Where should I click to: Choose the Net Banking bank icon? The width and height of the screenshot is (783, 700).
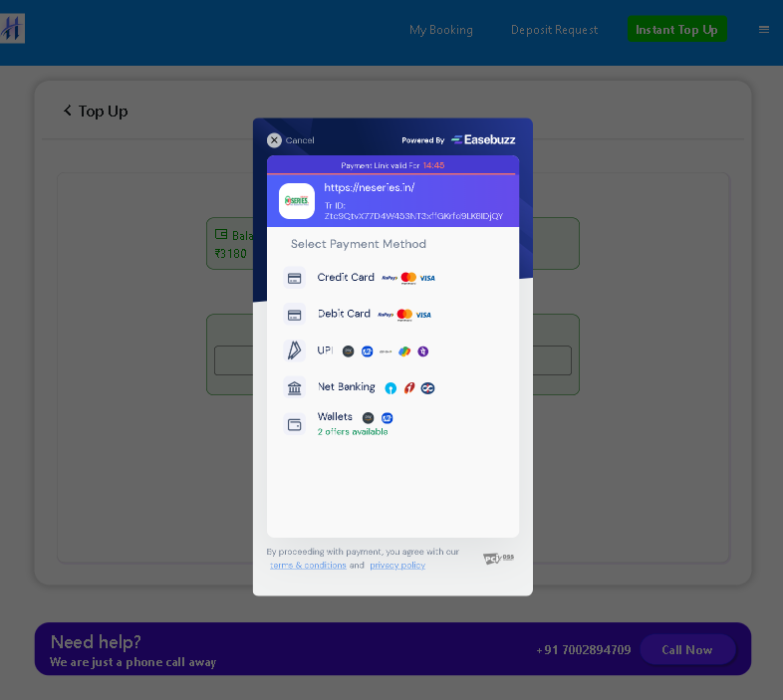tap(294, 387)
